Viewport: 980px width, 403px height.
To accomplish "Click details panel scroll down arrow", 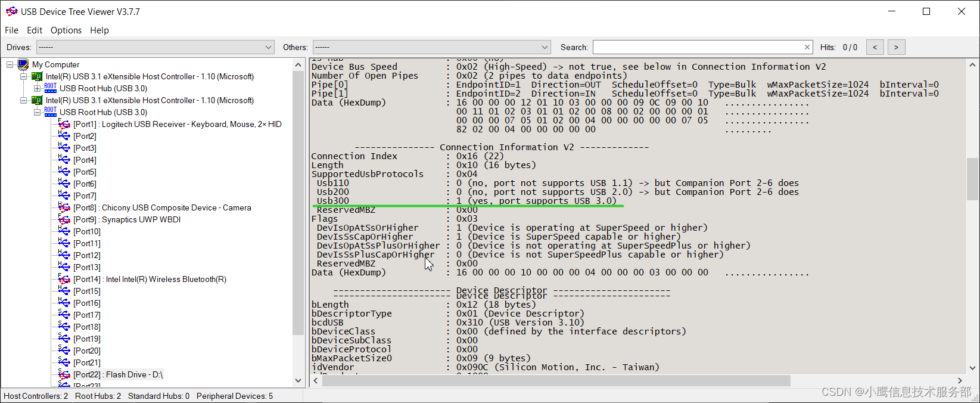I will [x=972, y=368].
